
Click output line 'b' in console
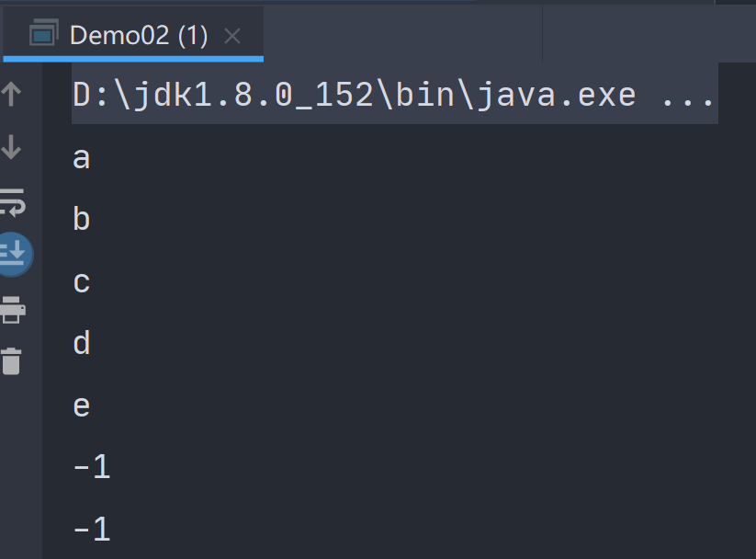coord(82,220)
